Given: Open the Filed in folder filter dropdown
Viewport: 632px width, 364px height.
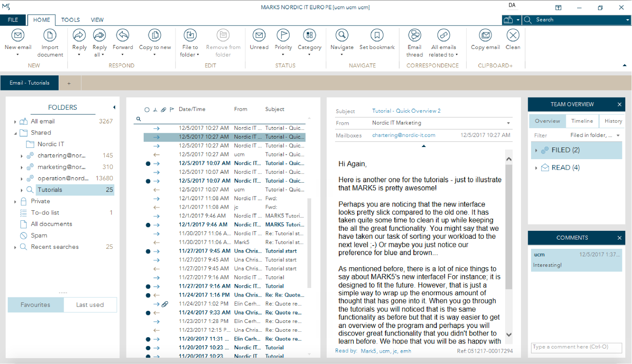Looking at the screenshot, I should tap(618, 135).
